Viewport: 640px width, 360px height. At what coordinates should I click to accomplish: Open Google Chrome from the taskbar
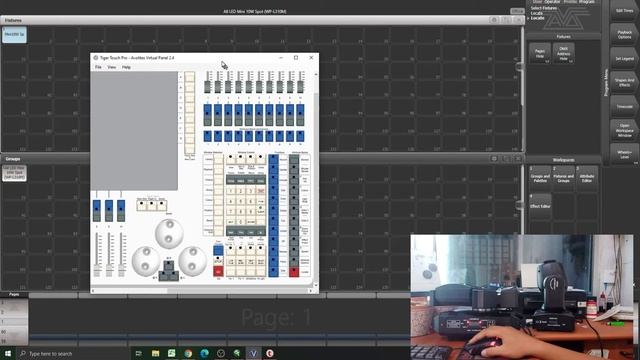coord(188,353)
